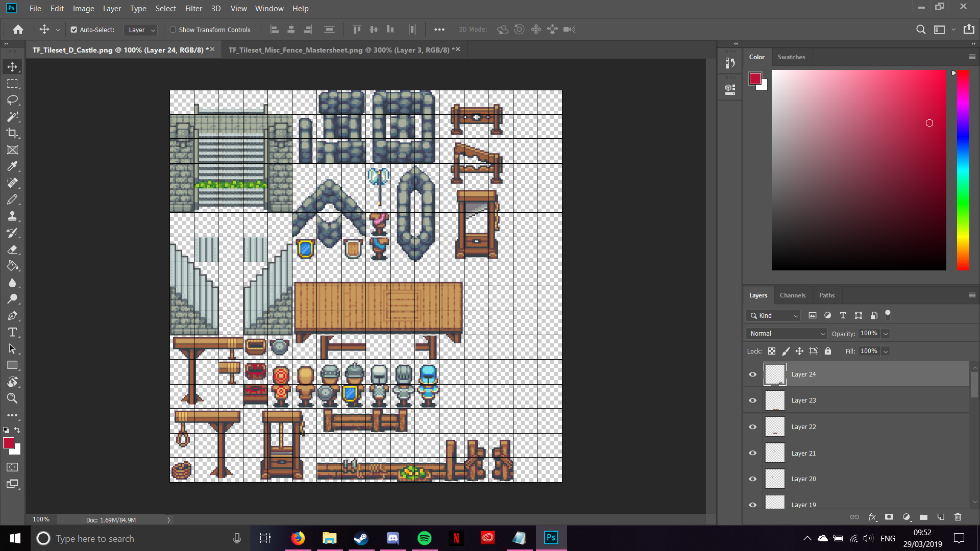
Task: Enable Show Transform Controls checkbox
Action: [x=173, y=30]
